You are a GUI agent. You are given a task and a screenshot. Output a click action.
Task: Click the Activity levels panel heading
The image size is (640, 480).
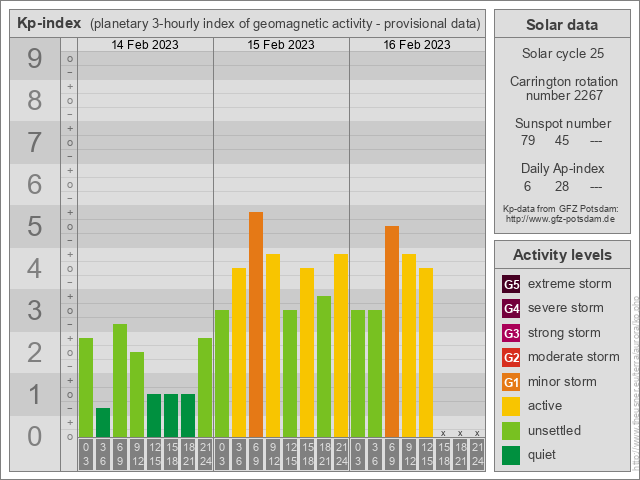click(x=562, y=255)
